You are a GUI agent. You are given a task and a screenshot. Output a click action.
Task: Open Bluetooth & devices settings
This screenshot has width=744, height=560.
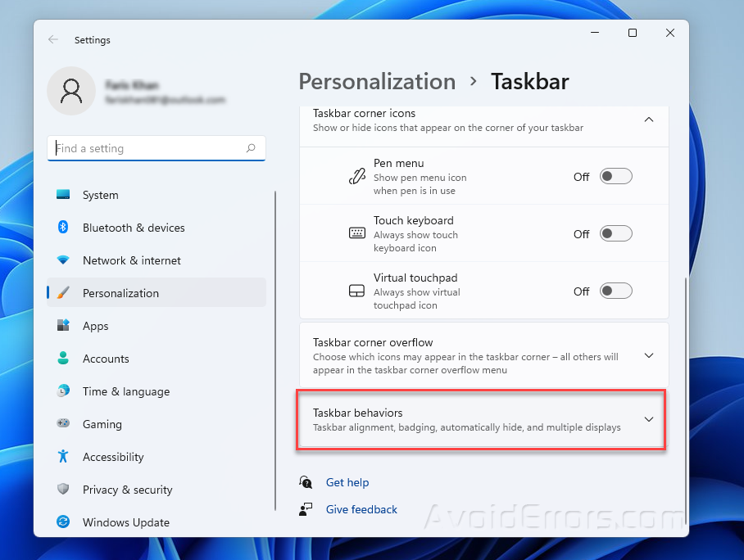click(x=157, y=228)
